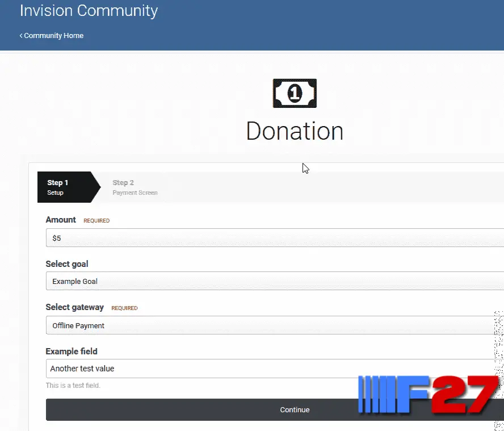Click the Donation page heading
504x431 pixels.
[x=295, y=131]
